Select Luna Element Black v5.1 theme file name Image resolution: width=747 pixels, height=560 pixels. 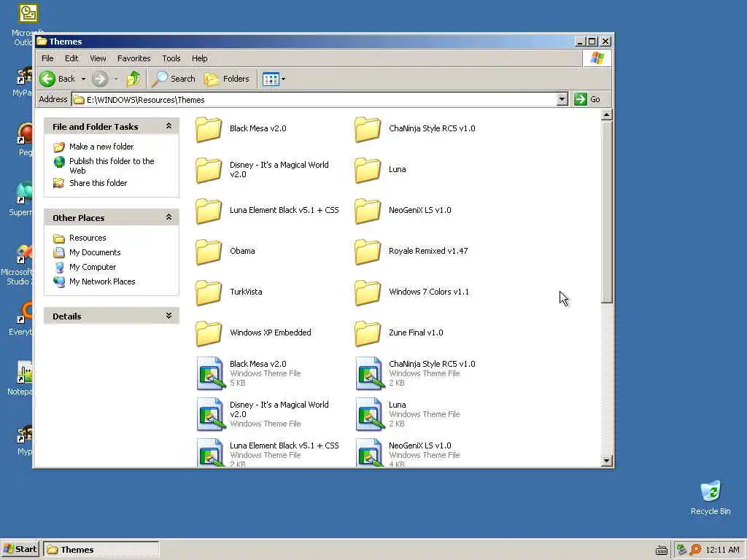coord(284,446)
